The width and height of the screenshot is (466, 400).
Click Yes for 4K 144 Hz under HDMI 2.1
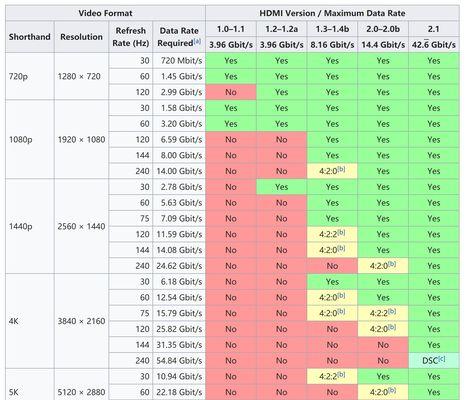(x=434, y=345)
